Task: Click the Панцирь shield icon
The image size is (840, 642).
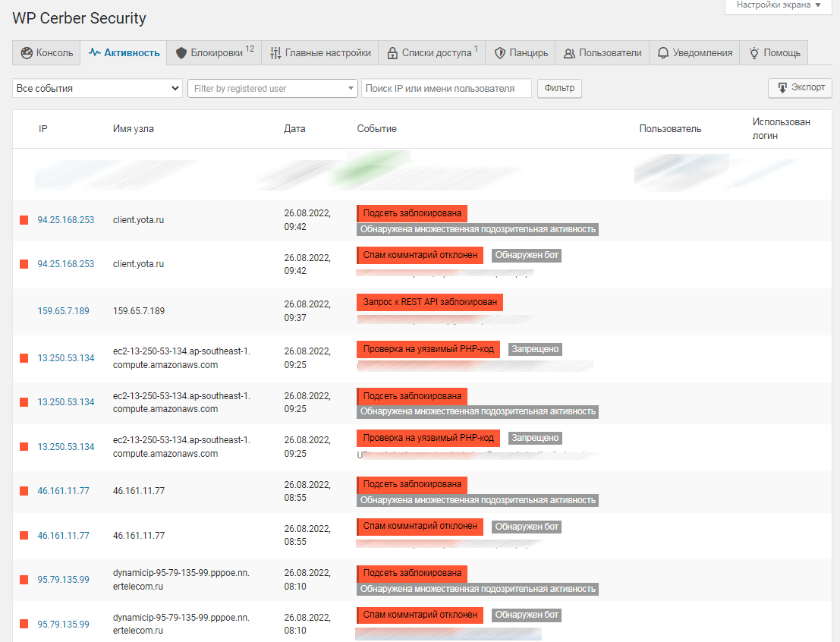Action: 499,53
